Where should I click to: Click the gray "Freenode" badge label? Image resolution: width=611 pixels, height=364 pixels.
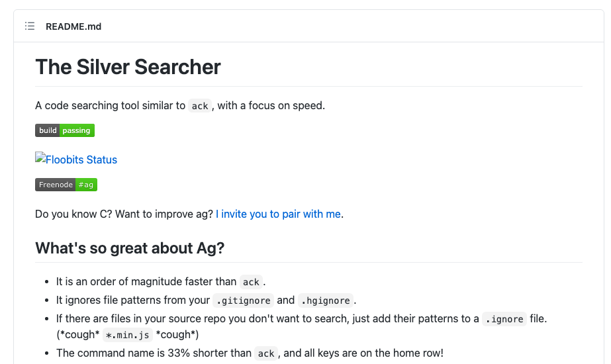click(x=56, y=185)
